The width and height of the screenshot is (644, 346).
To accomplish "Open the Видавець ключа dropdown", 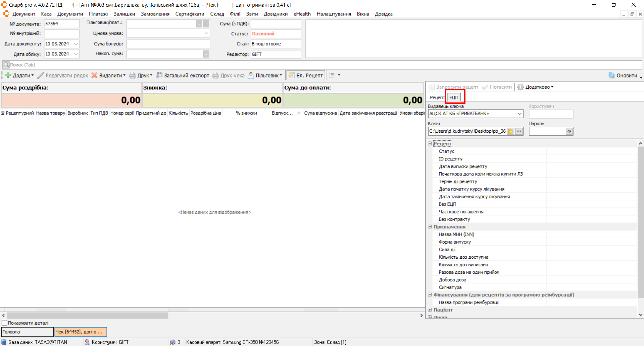I will [519, 114].
